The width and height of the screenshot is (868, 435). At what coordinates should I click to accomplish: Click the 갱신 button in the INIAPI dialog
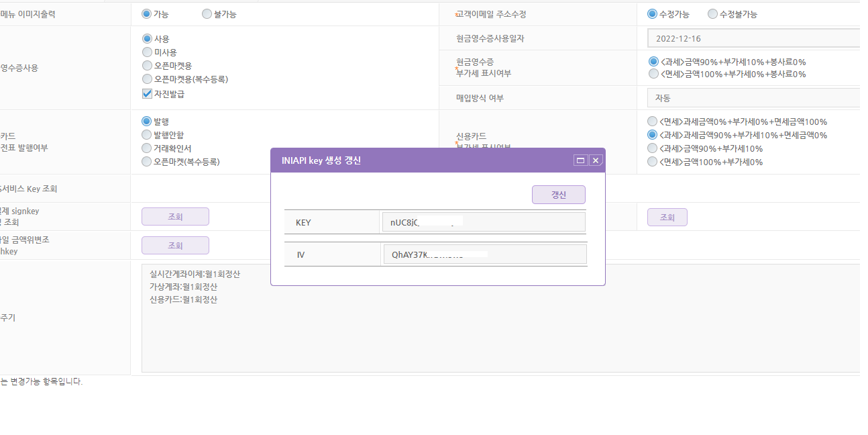(x=558, y=194)
